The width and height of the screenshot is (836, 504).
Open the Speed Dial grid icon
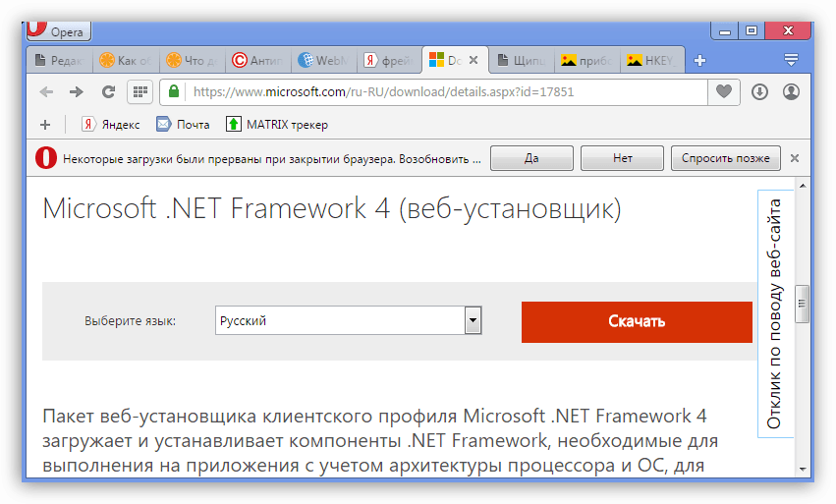pos(139,92)
